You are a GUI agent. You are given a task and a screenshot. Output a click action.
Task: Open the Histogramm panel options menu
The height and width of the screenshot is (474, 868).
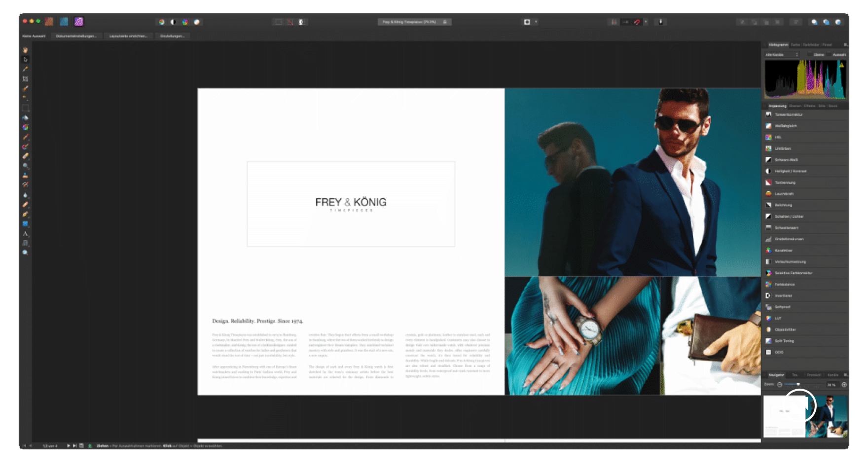coord(846,45)
